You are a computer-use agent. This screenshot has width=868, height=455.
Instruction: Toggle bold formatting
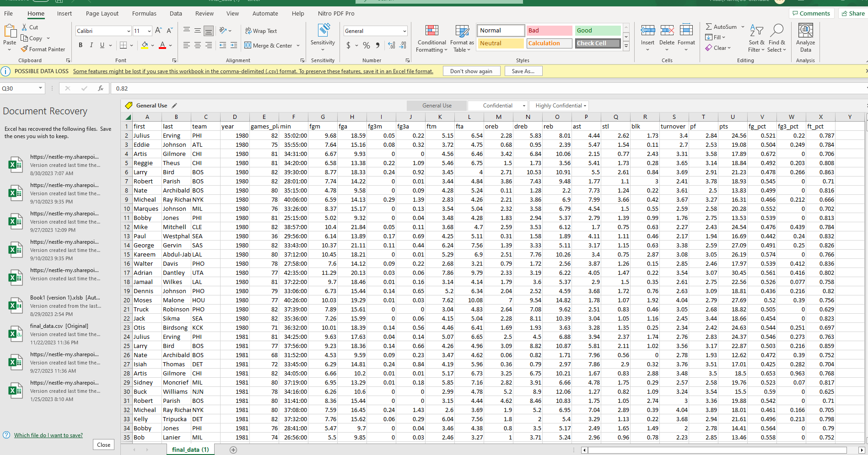click(81, 45)
